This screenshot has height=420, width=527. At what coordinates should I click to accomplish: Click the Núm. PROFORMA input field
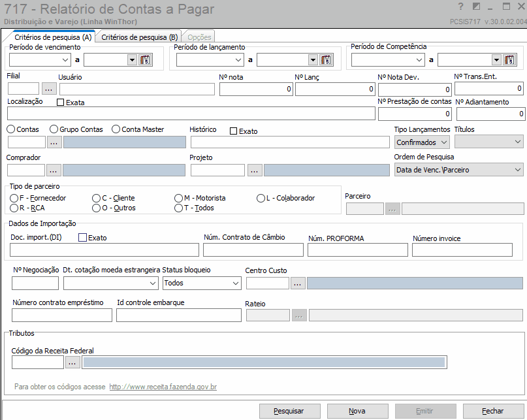tap(358, 250)
